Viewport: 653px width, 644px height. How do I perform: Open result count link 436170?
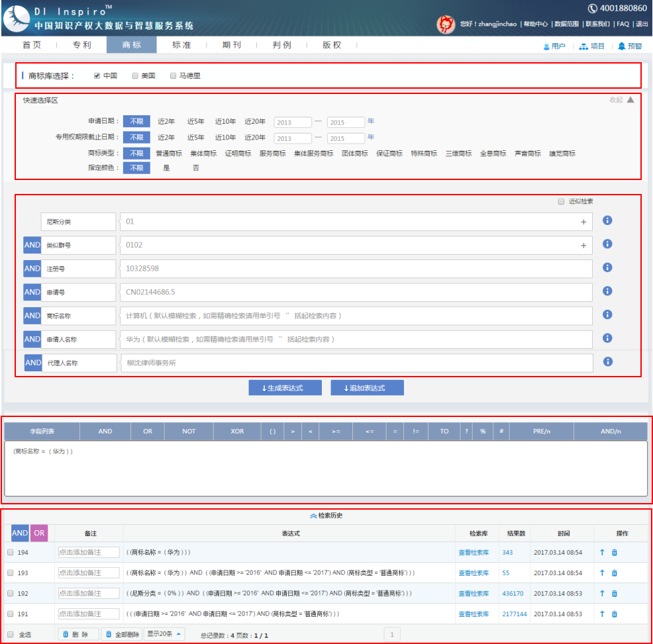coord(512,593)
